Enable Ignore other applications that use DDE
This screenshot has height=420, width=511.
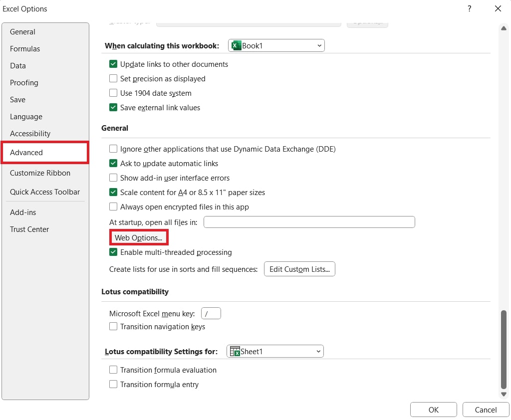coord(113,149)
